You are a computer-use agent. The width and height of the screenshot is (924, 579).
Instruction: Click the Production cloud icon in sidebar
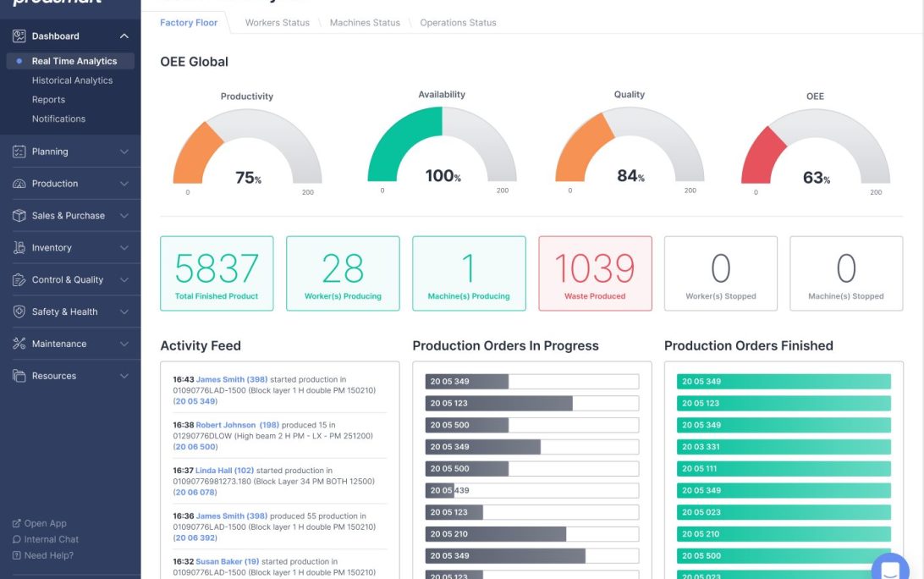[19, 184]
